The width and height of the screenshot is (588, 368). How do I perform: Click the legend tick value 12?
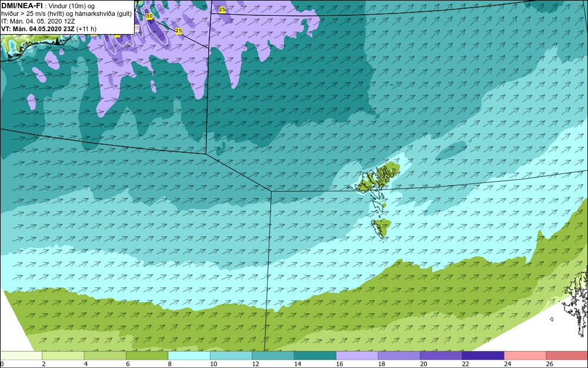(255, 364)
